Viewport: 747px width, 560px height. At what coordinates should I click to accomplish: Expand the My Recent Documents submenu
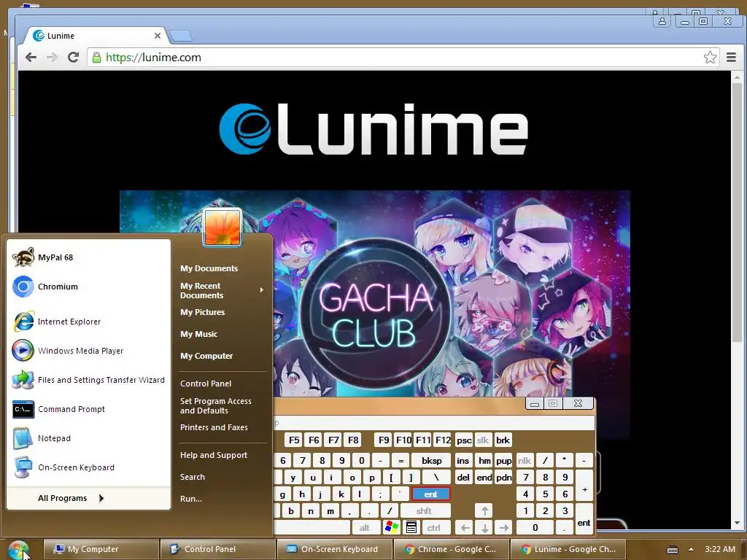(x=222, y=290)
